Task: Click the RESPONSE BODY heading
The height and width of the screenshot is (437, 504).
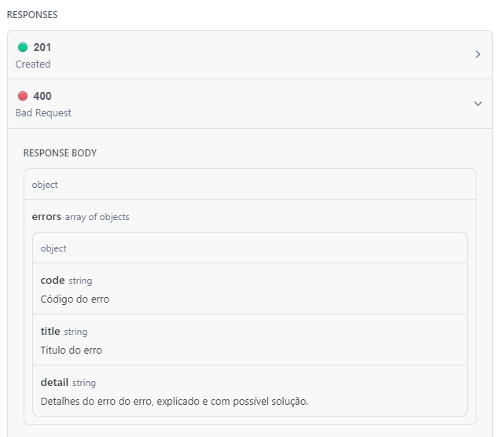Action: pyautogui.click(x=60, y=153)
